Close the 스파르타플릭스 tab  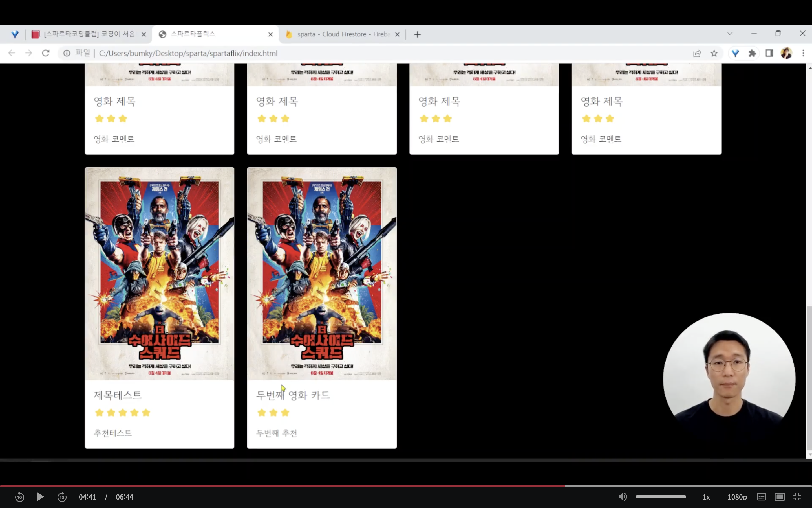pyautogui.click(x=270, y=34)
